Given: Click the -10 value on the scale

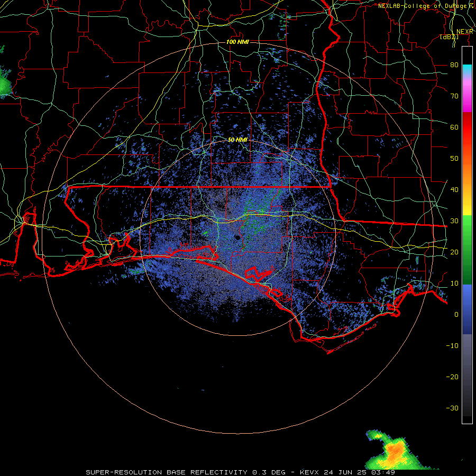Looking at the screenshot, I should coord(452,346).
